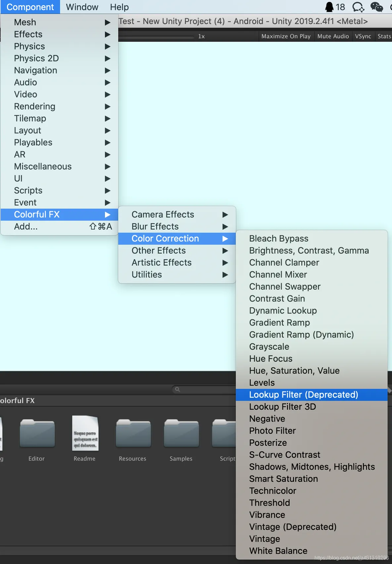The width and height of the screenshot is (392, 564).
Task: Expand the Camera Effects submenu
Action: (177, 214)
